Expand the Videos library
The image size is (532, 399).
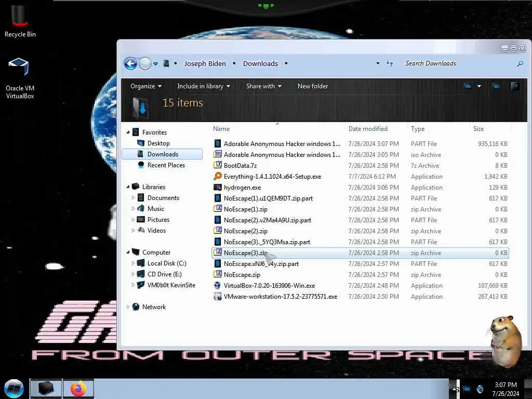click(x=133, y=230)
